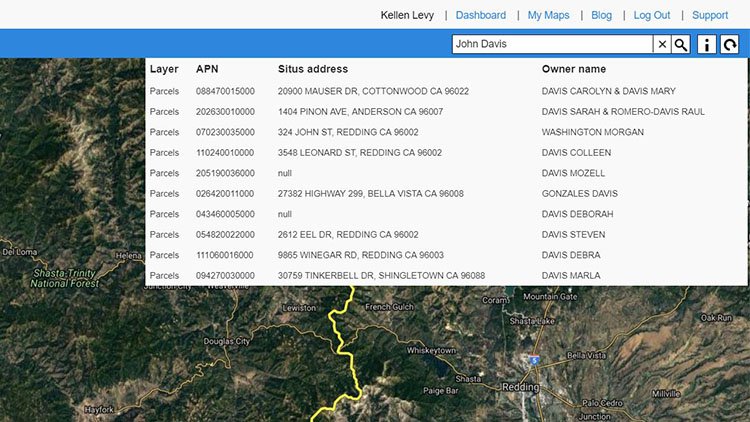This screenshot has height=422, width=750.
Task: Click owner DAVIS DEBORAH
Action: pos(577,214)
